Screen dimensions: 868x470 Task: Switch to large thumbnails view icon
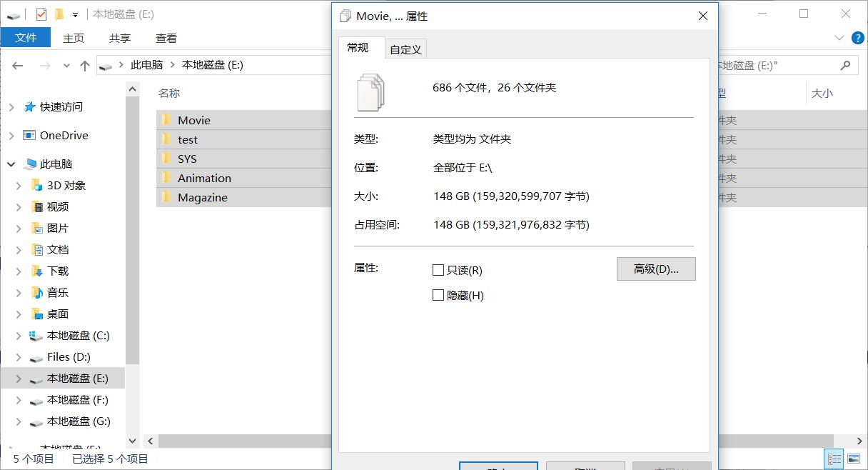pos(853,459)
